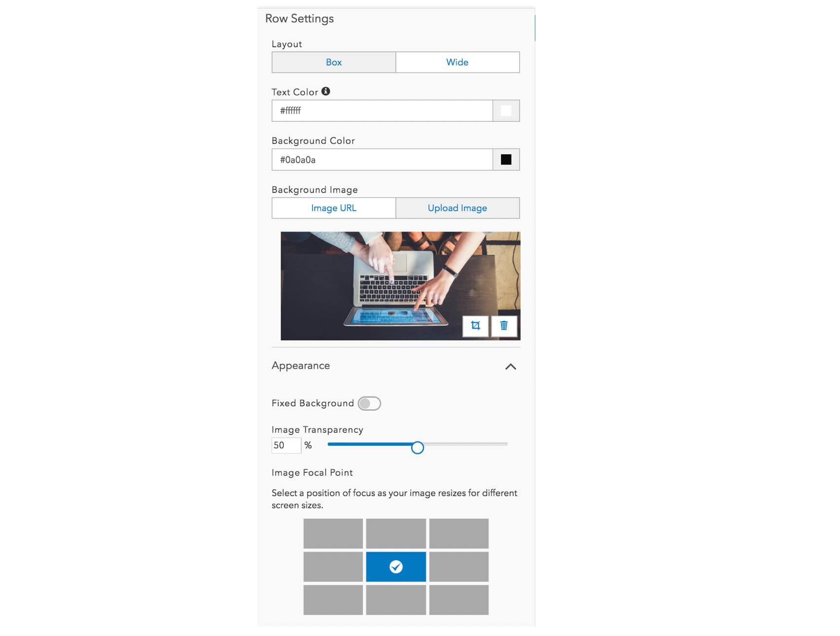Select the bottom-right image focal point cell
The width and height of the screenshot is (840, 636).
(459, 600)
